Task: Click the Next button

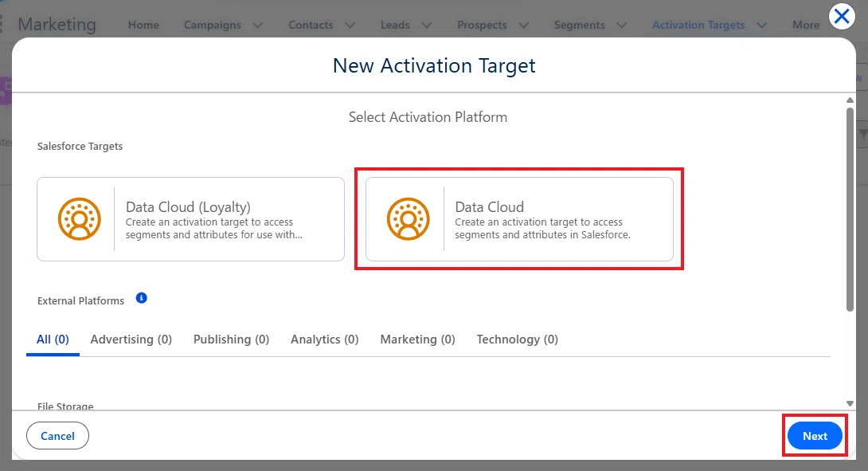Action: [815, 436]
